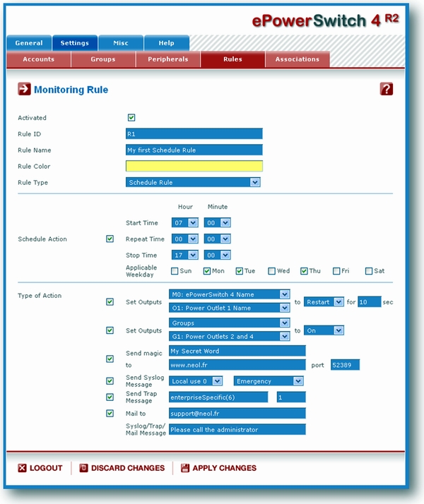
Task: Open the Associations sub-tab
Action: [298, 59]
